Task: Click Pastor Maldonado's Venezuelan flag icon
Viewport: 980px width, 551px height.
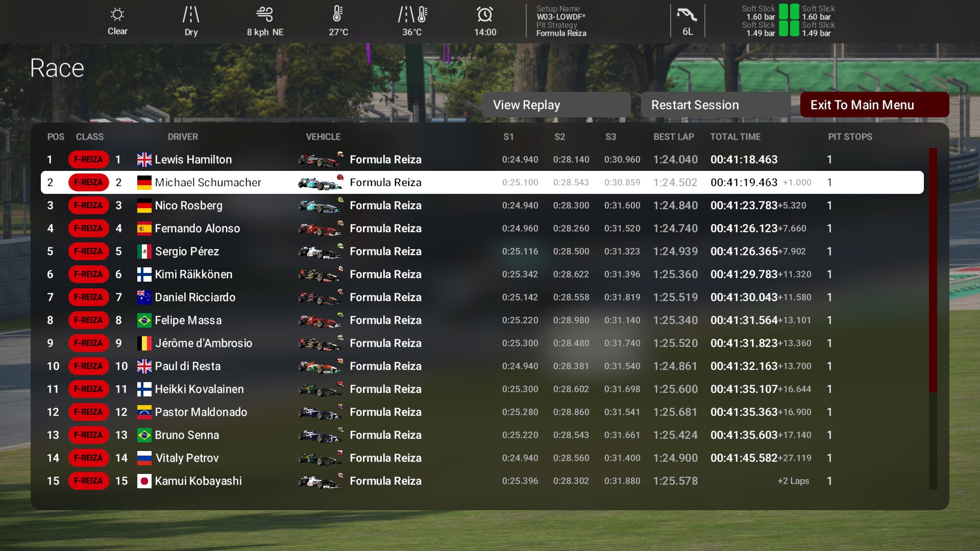Action: coord(144,412)
